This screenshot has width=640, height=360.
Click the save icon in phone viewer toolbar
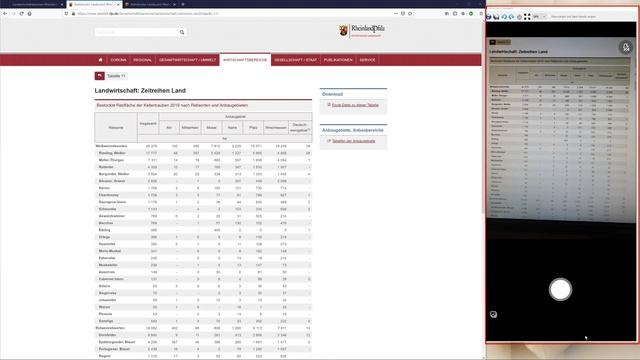pos(496,17)
